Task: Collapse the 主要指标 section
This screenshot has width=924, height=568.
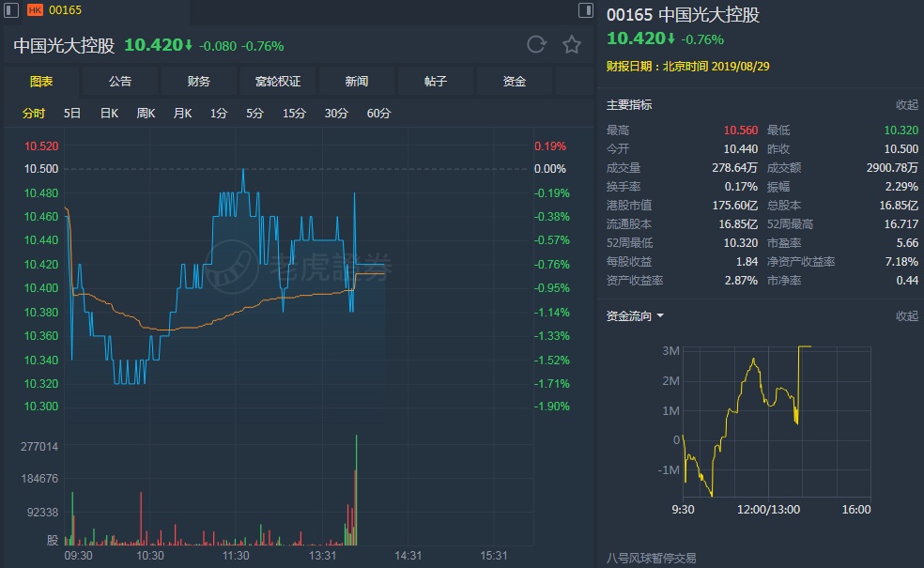Action: 907,105
